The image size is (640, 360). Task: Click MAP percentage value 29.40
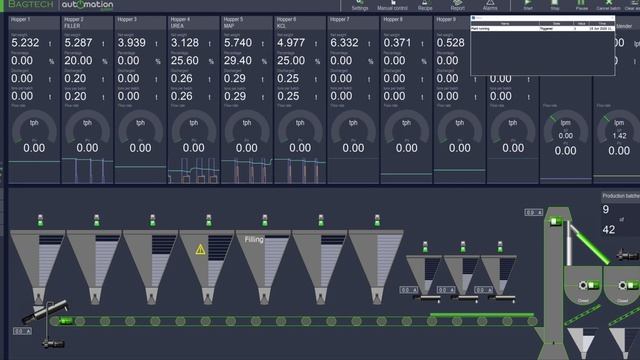point(238,61)
